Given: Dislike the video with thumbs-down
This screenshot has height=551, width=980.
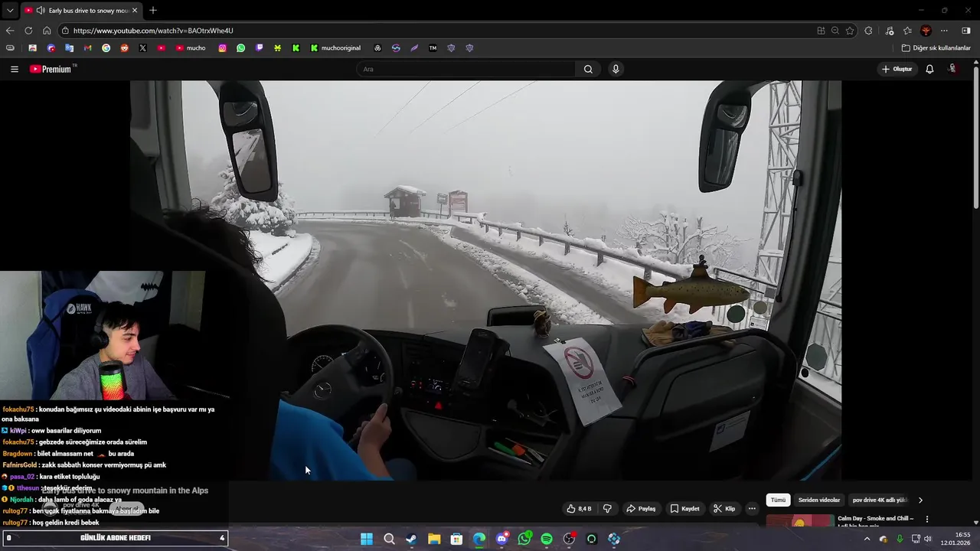Looking at the screenshot, I should tap(608, 509).
